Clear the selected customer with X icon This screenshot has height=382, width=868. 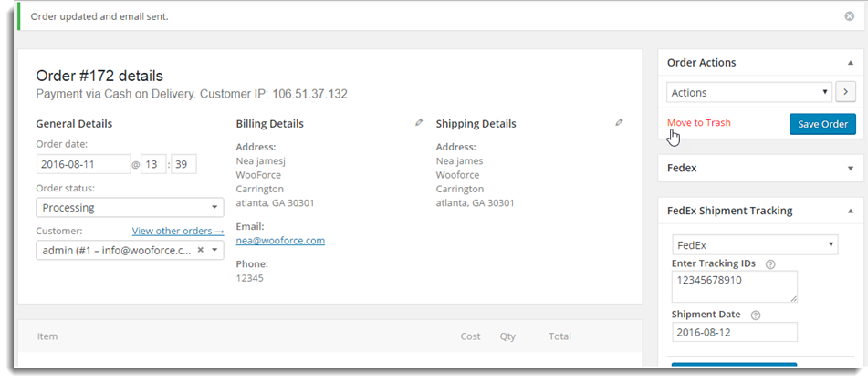pyautogui.click(x=200, y=250)
